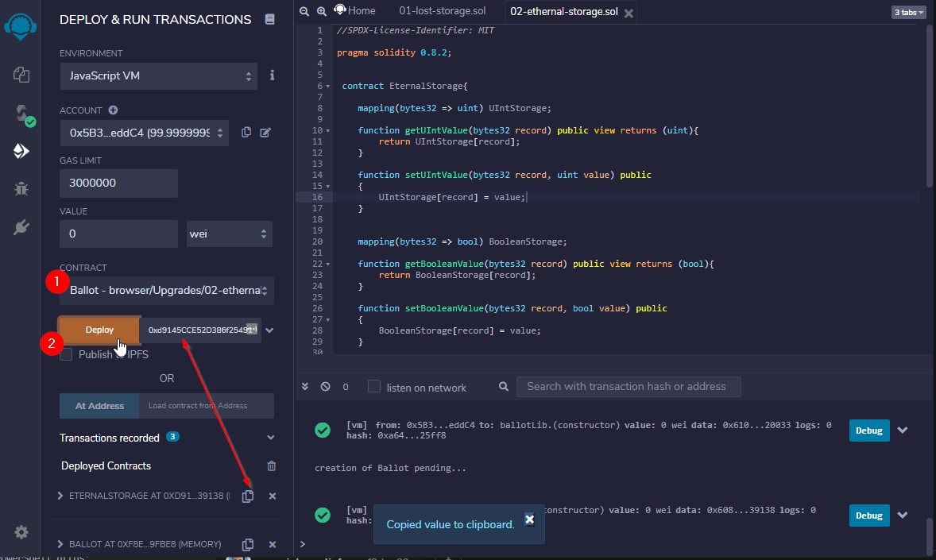The height and width of the screenshot is (560, 936).
Task: Expand the Deploy constructor parameters chevron
Action: (270, 330)
